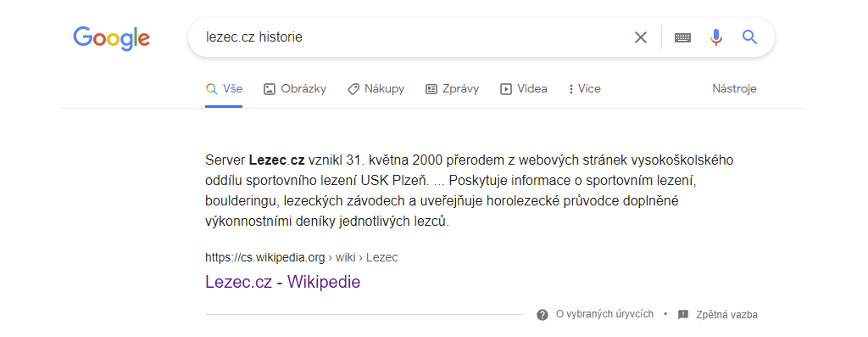Select the Vše results tab
The width and height of the screenshot is (868, 337).
[224, 88]
